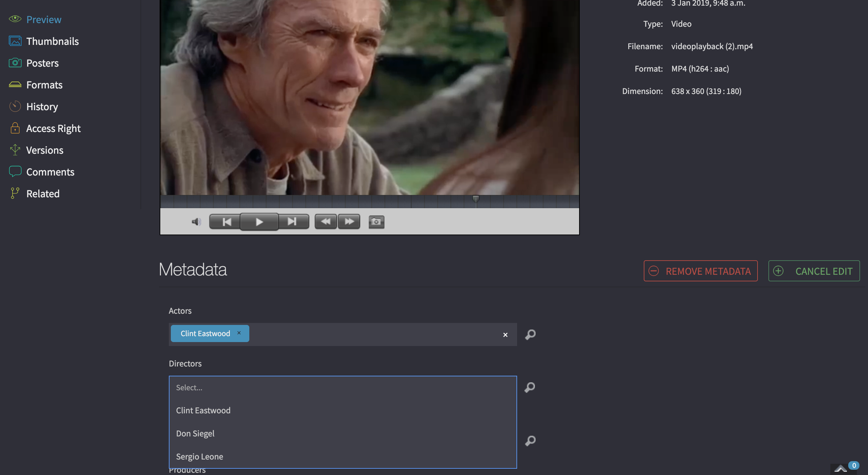The width and height of the screenshot is (868, 475).
Task: Fast forward the video
Action: (x=349, y=221)
